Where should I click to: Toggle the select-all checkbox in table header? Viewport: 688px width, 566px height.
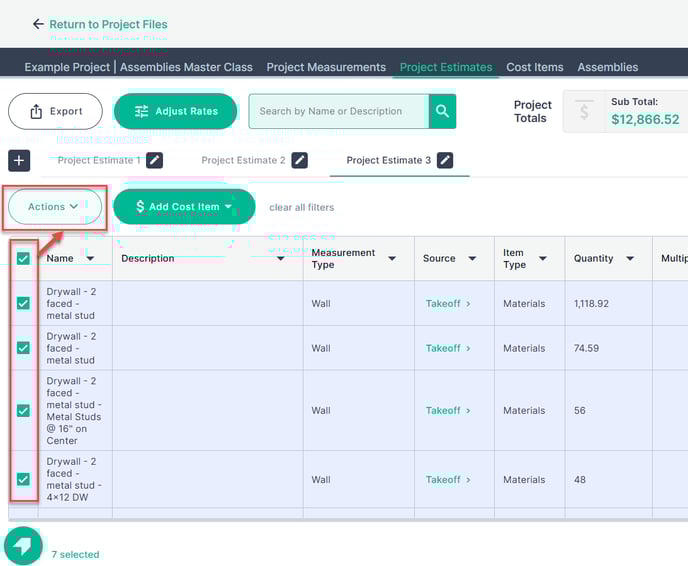pyautogui.click(x=23, y=258)
